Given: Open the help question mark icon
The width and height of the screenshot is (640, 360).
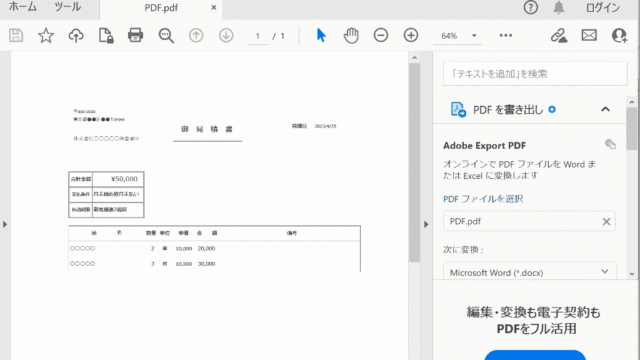Looking at the screenshot, I should (x=531, y=7).
